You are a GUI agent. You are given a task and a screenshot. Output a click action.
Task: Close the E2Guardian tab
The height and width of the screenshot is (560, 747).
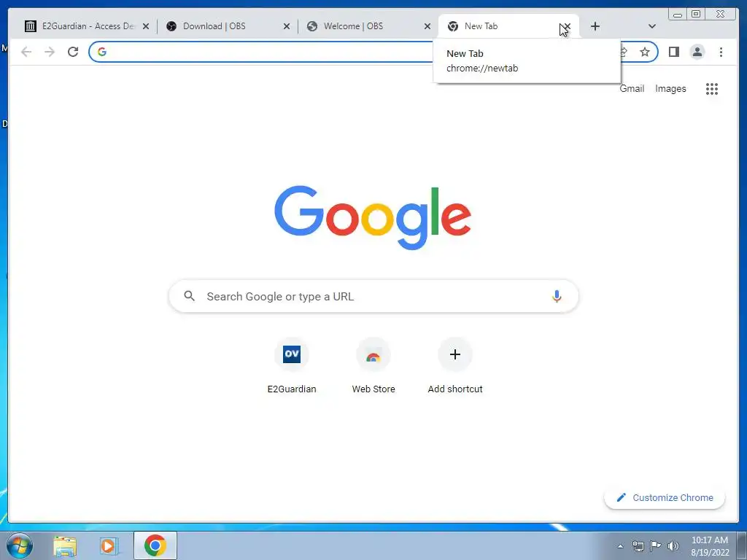pyautogui.click(x=146, y=26)
